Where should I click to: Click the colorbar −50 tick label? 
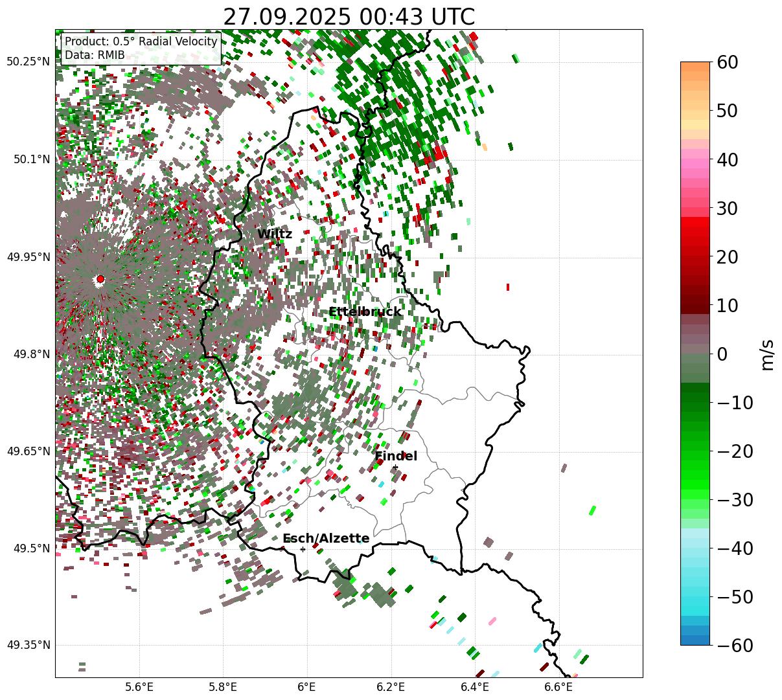pyautogui.click(x=735, y=597)
